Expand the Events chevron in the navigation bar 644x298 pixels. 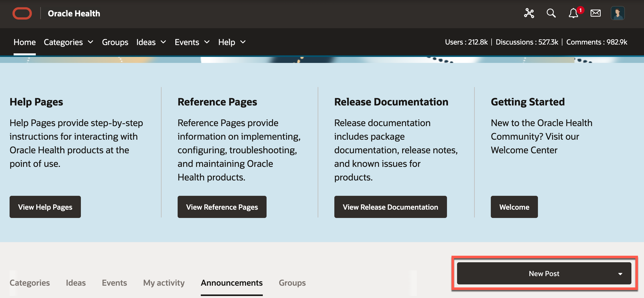pos(207,42)
